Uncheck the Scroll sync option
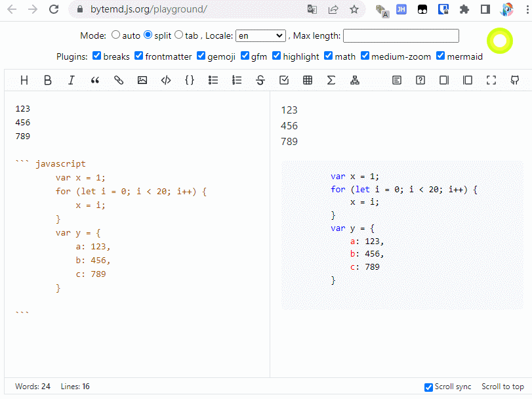532x399 pixels. pyautogui.click(x=428, y=387)
